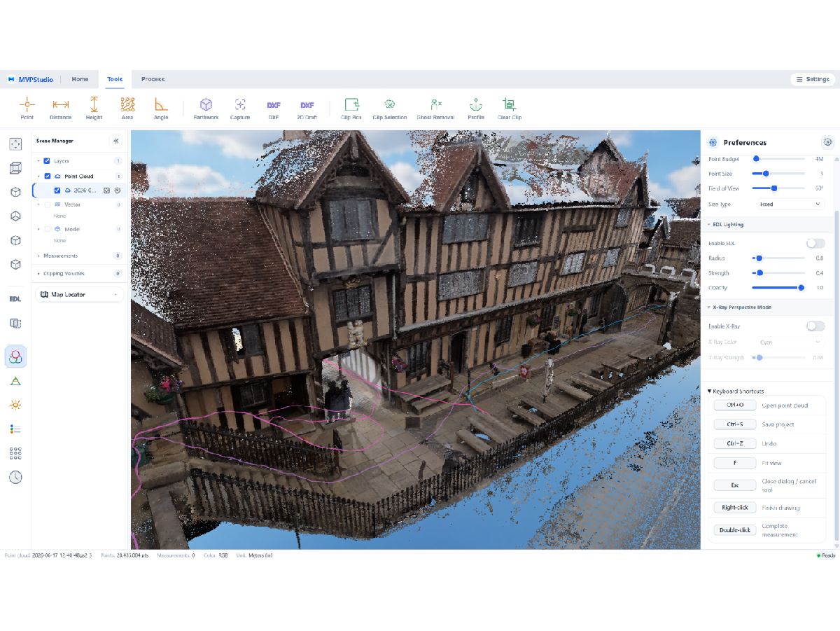Click the Clear Clip icon
The width and height of the screenshot is (840, 631).
point(510,105)
